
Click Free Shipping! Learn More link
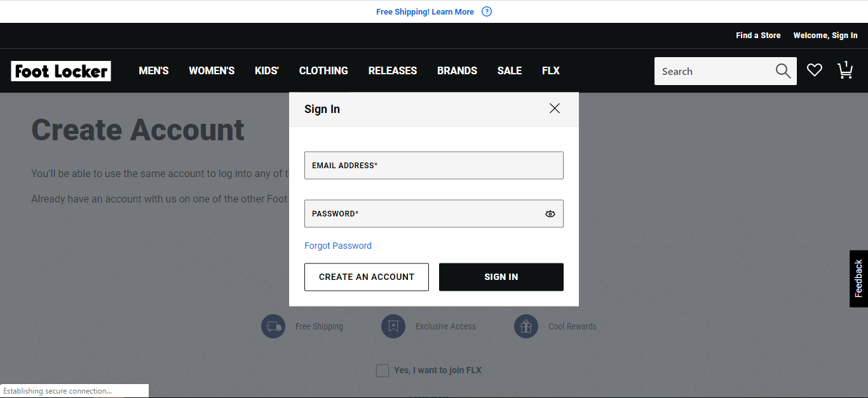(x=425, y=11)
